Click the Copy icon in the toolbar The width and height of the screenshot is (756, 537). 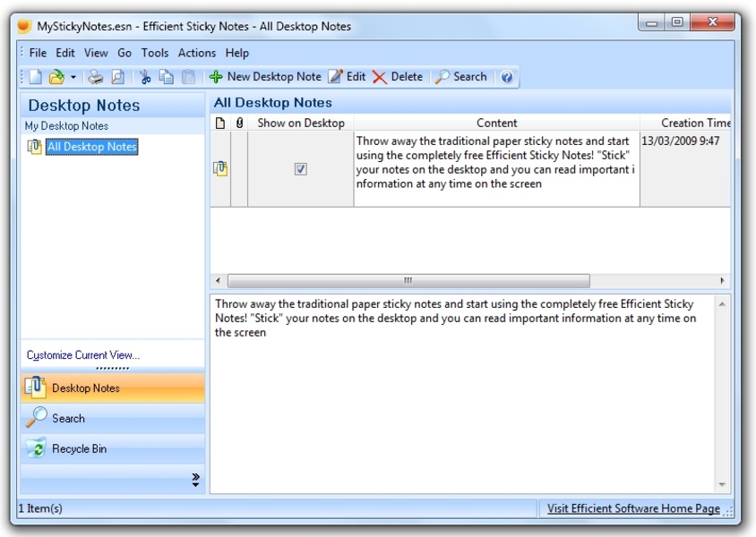click(167, 78)
